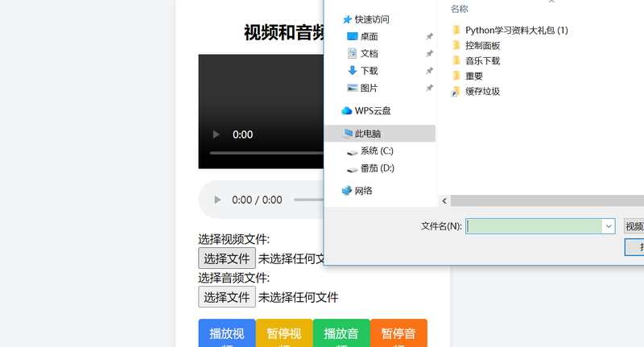Click the horizontal scrollbar left arrow
Image resolution: width=644 pixels, height=347 pixels.
444,200
